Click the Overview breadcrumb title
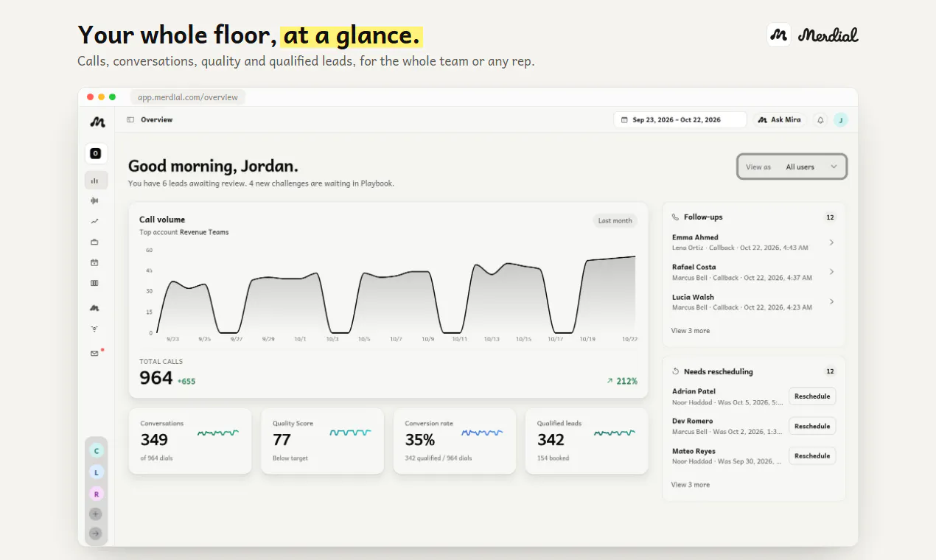936x560 pixels. click(x=157, y=119)
